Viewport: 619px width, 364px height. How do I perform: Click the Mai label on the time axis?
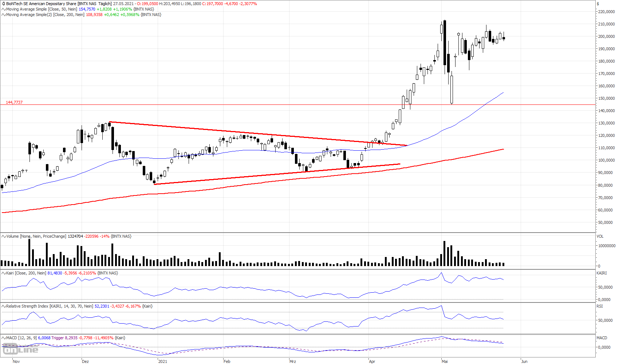click(x=445, y=361)
